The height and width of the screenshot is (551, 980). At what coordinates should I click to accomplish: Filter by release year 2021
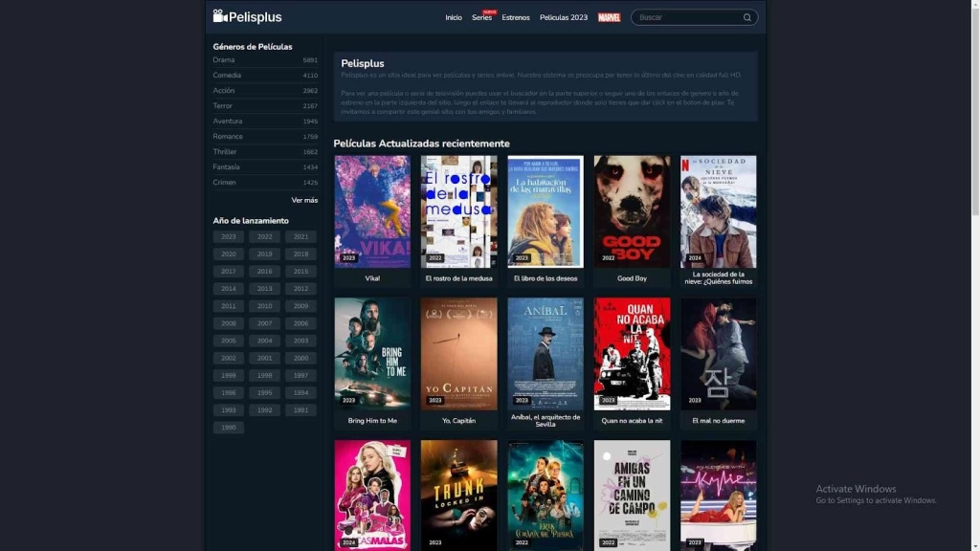coord(301,237)
